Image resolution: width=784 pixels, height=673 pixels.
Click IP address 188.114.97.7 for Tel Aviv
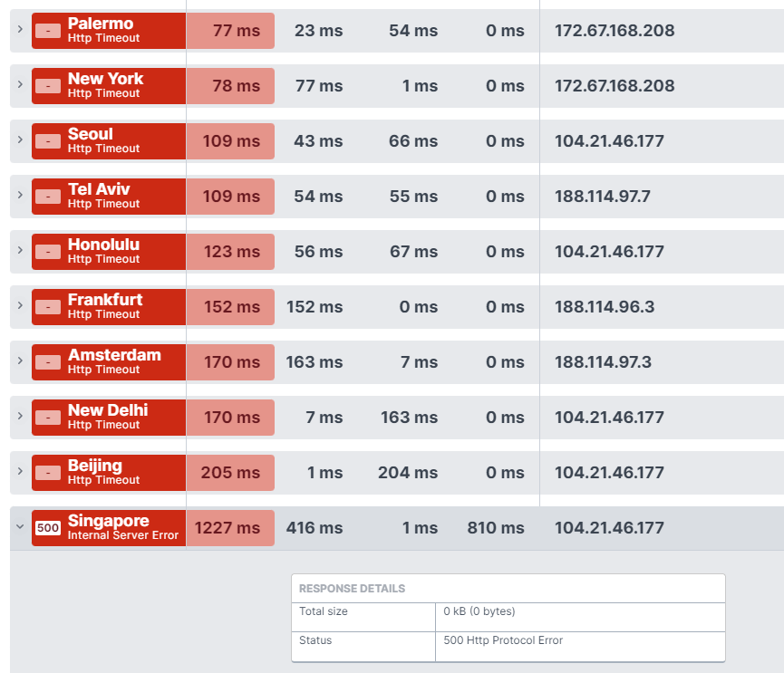pos(603,197)
